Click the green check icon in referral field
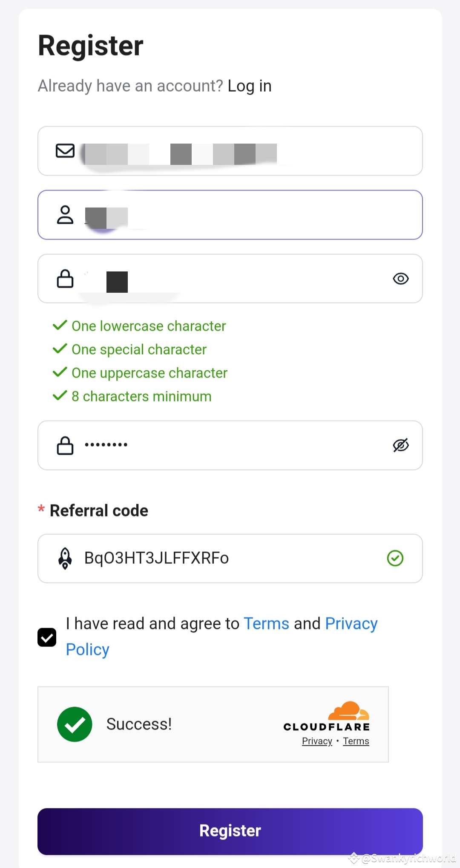 pyautogui.click(x=395, y=558)
